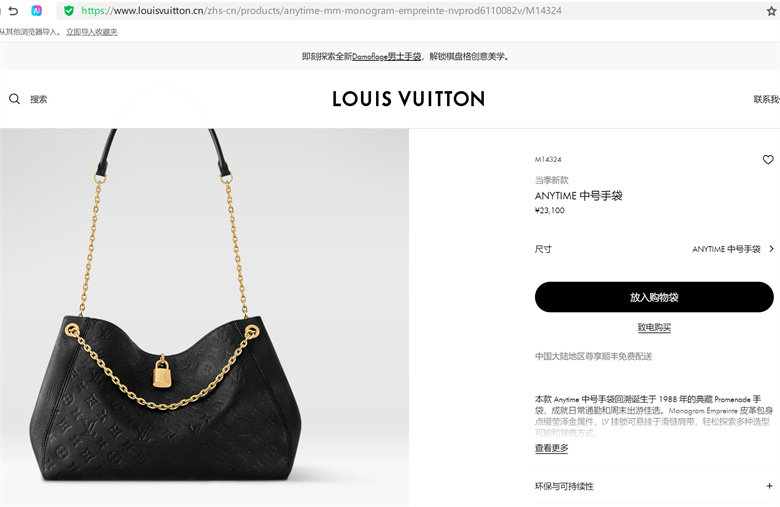Viewport: 780px width, 507px height.
Task: Click the 立即导入收藏夹 import bookmarks link
Action: pos(92,32)
